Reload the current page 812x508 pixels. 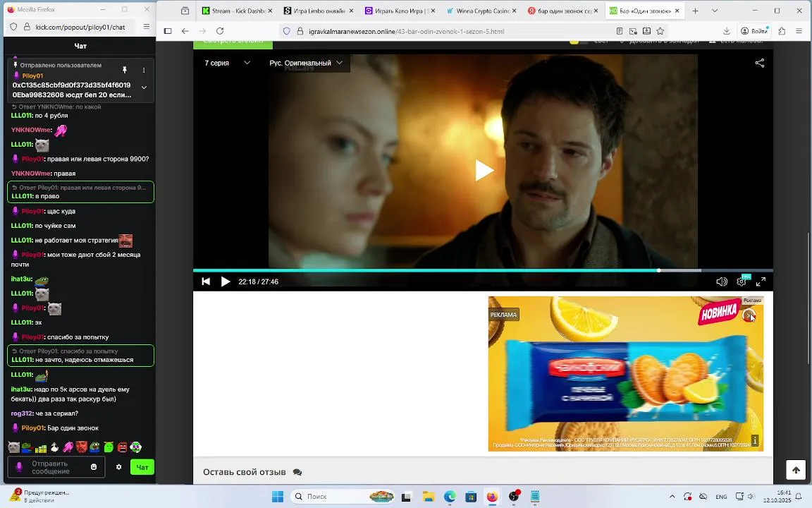(220, 31)
